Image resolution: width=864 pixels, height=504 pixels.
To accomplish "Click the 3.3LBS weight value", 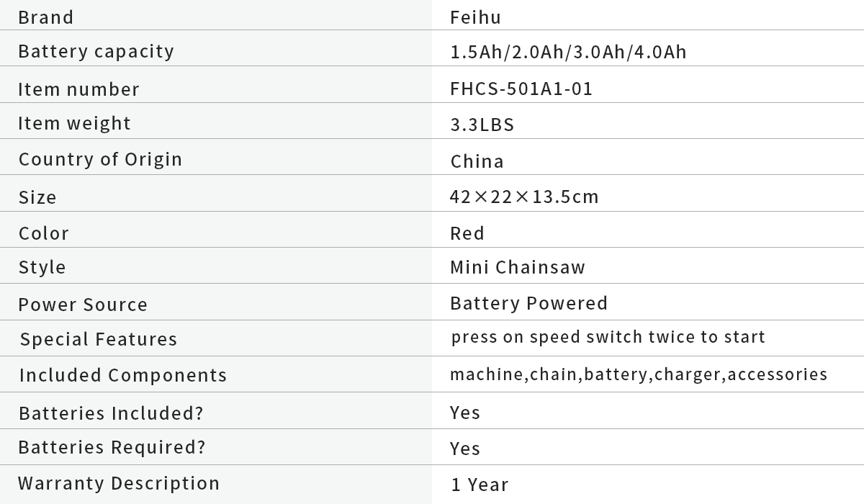I will tap(482, 125).
